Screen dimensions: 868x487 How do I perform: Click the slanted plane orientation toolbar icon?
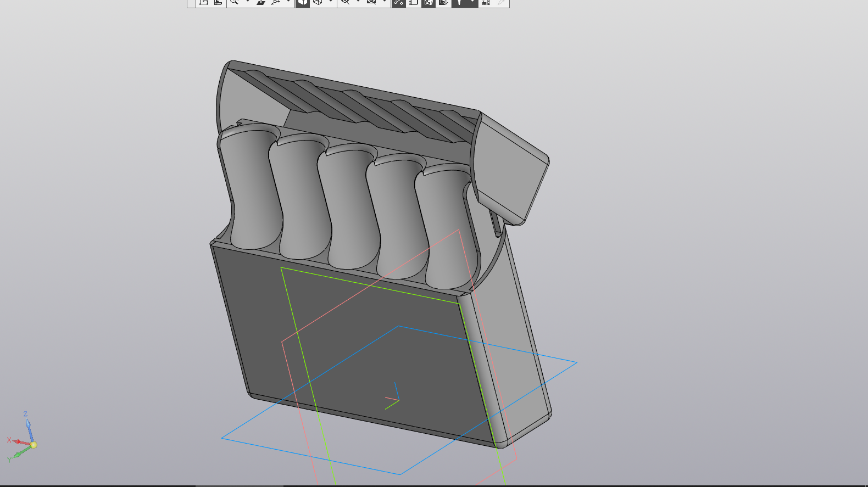261,3
